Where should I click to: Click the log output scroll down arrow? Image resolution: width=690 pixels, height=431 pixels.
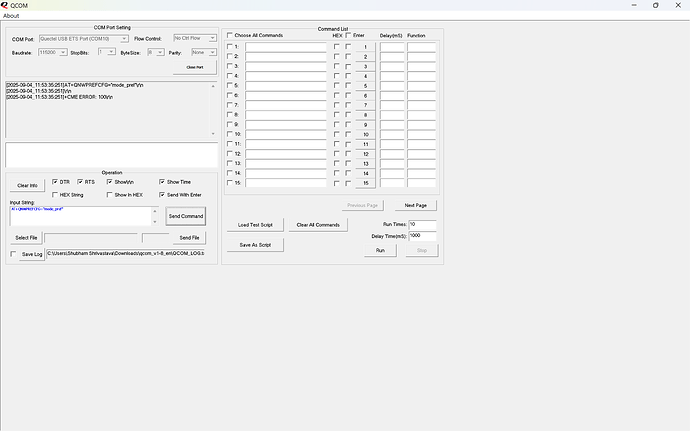(213, 134)
